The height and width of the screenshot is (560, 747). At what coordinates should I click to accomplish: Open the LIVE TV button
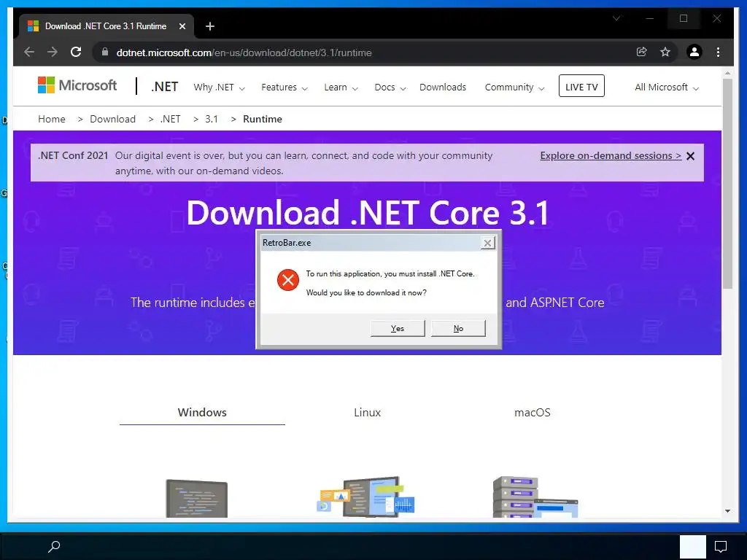click(x=581, y=86)
